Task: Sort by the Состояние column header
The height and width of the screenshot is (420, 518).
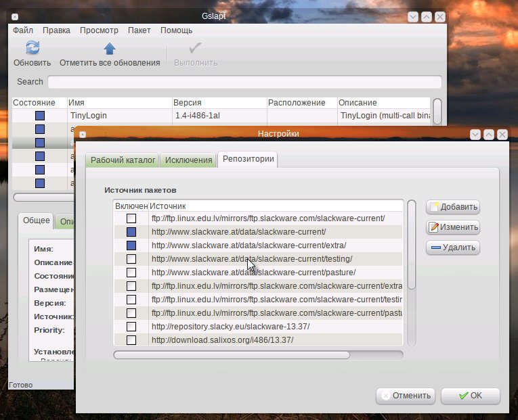Action: click(x=40, y=103)
